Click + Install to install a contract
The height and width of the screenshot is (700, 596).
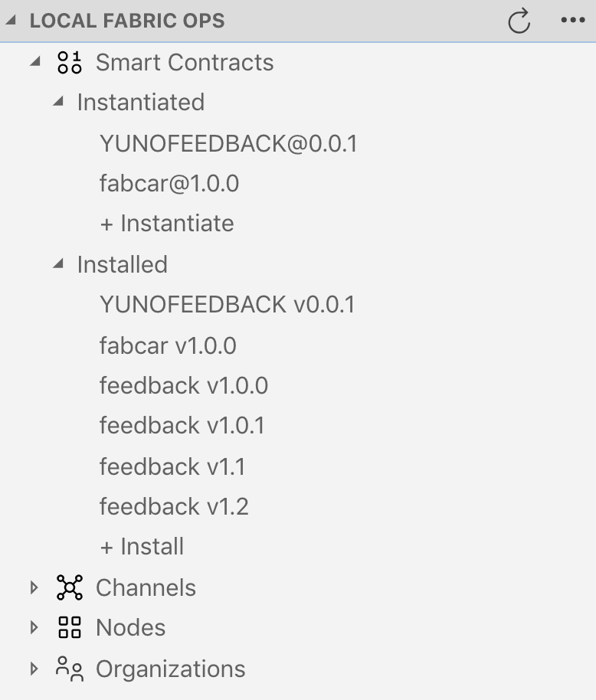[x=141, y=546]
